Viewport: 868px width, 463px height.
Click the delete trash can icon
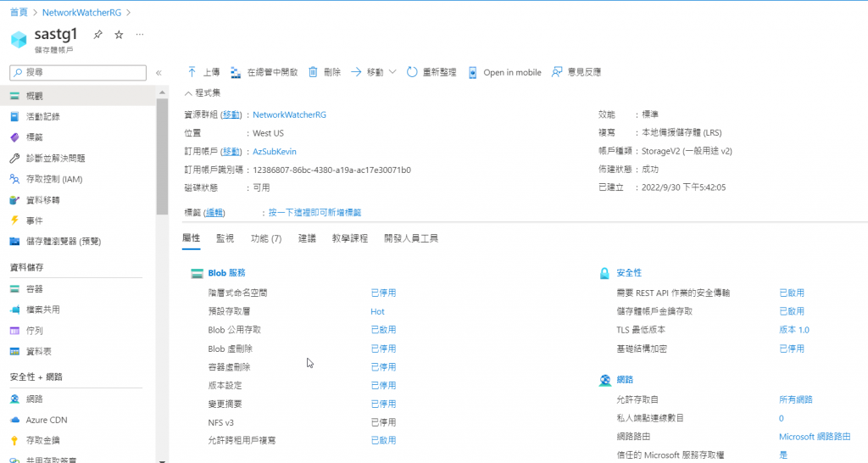coord(313,72)
